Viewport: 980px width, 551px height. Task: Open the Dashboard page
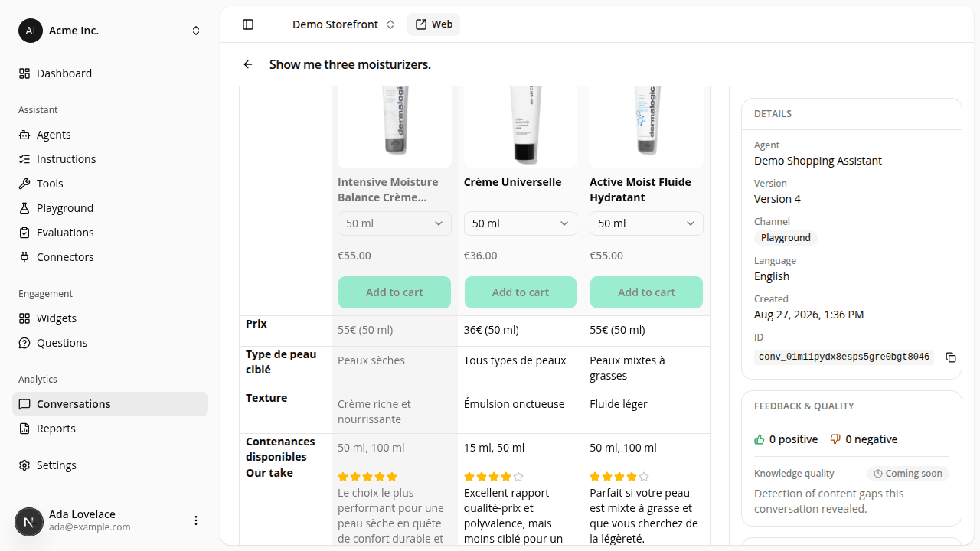110,73
